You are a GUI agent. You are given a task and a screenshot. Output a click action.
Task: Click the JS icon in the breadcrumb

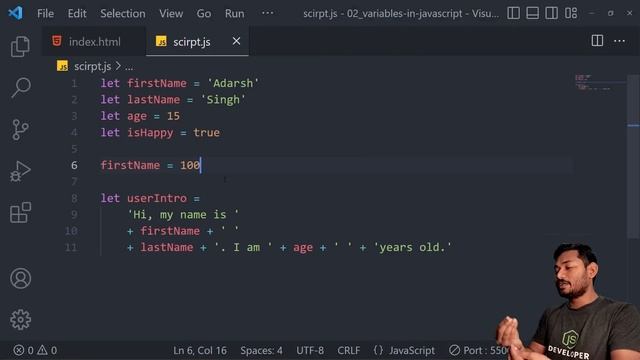[x=62, y=66]
